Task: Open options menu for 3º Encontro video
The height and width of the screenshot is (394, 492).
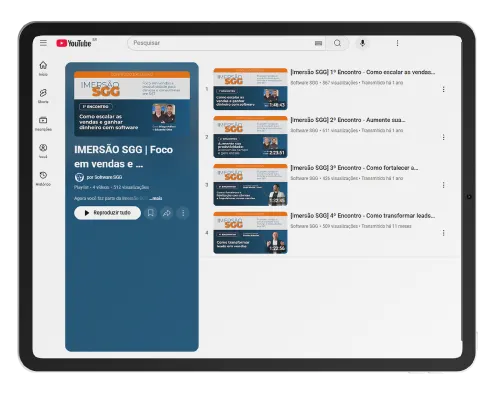Action: point(443,185)
